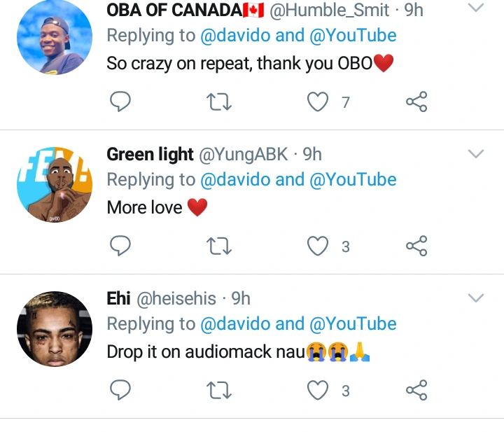Share the OBA OF CANADA tweet
Image resolution: width=504 pixels, height=432 pixels.
[416, 102]
